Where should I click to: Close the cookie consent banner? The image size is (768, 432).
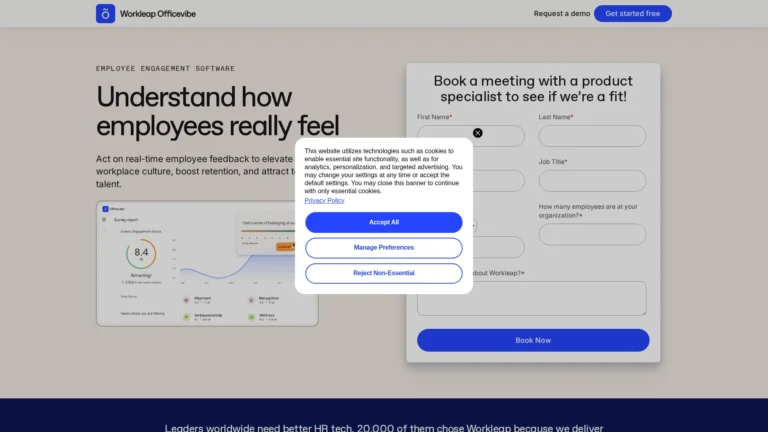point(477,133)
